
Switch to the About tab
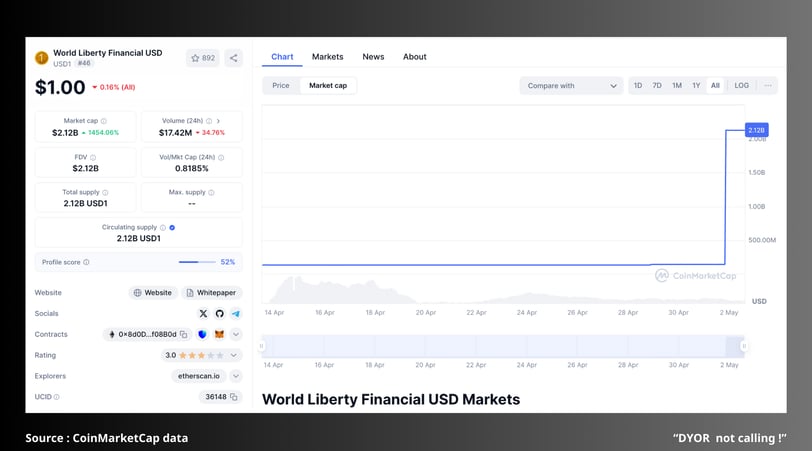click(x=415, y=57)
